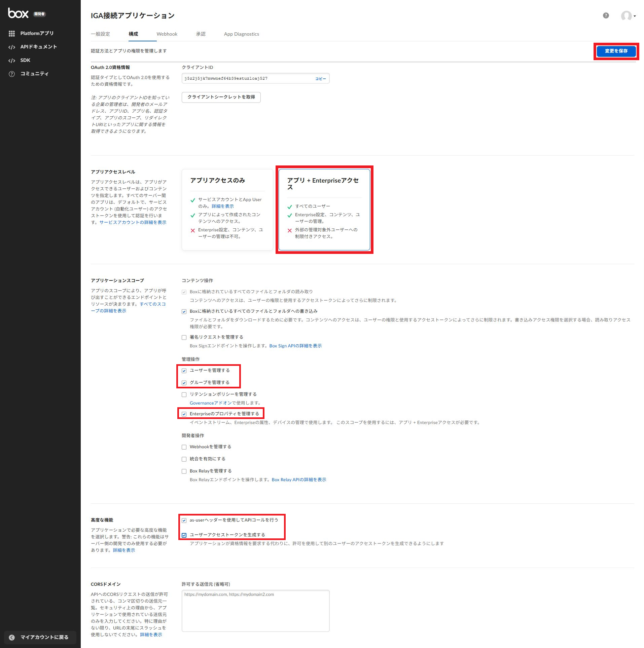644x648 pixels.
Task: Click the user avatar icon
Action: click(626, 15)
